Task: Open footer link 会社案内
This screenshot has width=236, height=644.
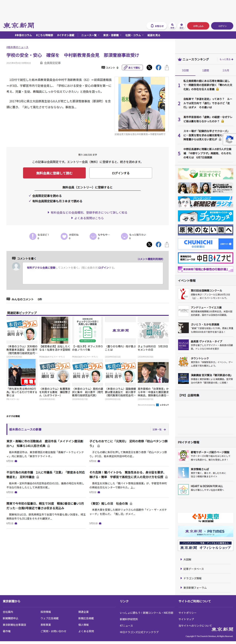Action: point(8,612)
